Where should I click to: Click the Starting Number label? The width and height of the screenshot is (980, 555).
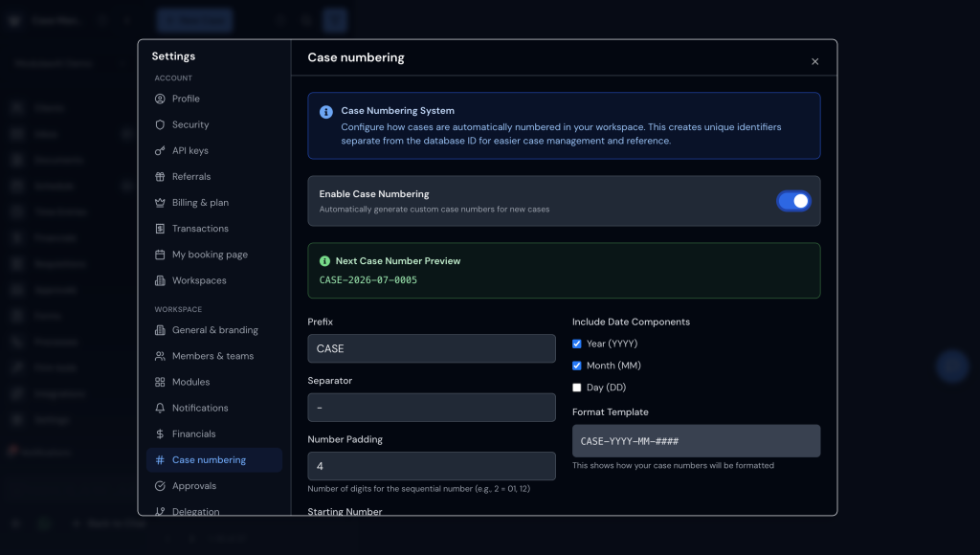click(345, 511)
